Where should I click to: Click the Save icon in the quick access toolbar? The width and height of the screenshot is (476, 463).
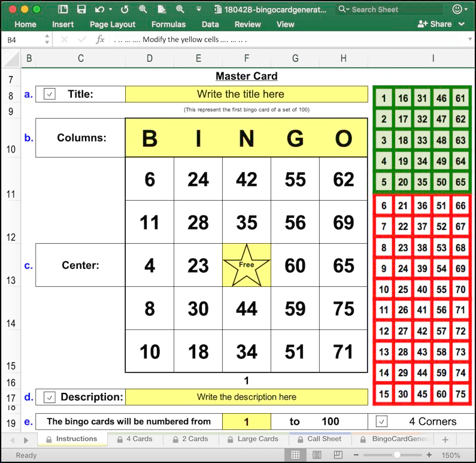click(81, 9)
